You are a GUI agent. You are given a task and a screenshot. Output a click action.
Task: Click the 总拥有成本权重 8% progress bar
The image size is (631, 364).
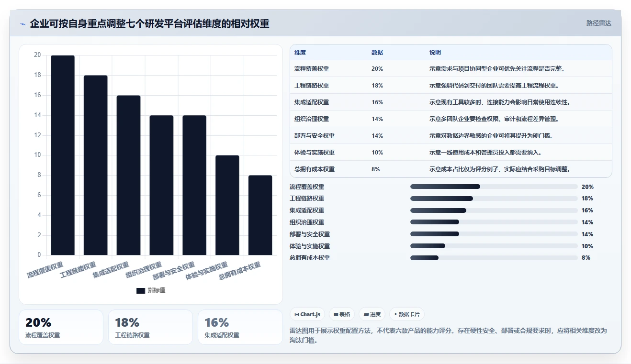click(x=494, y=258)
